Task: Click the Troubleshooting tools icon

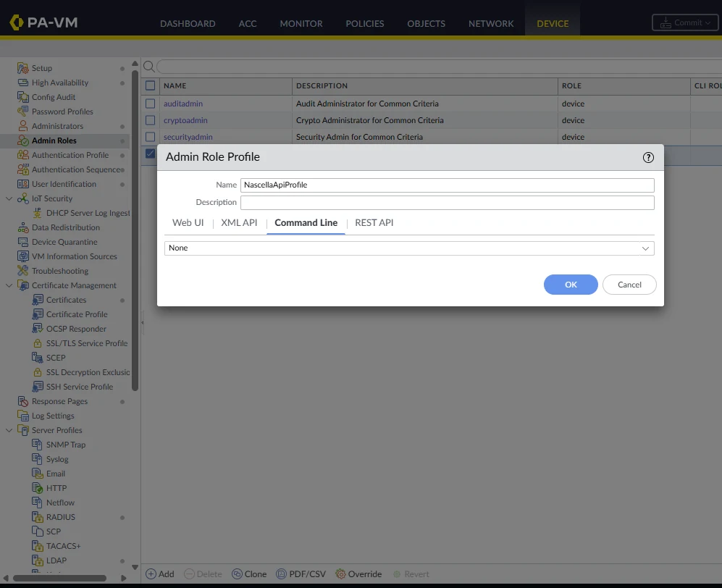Action: pos(22,271)
